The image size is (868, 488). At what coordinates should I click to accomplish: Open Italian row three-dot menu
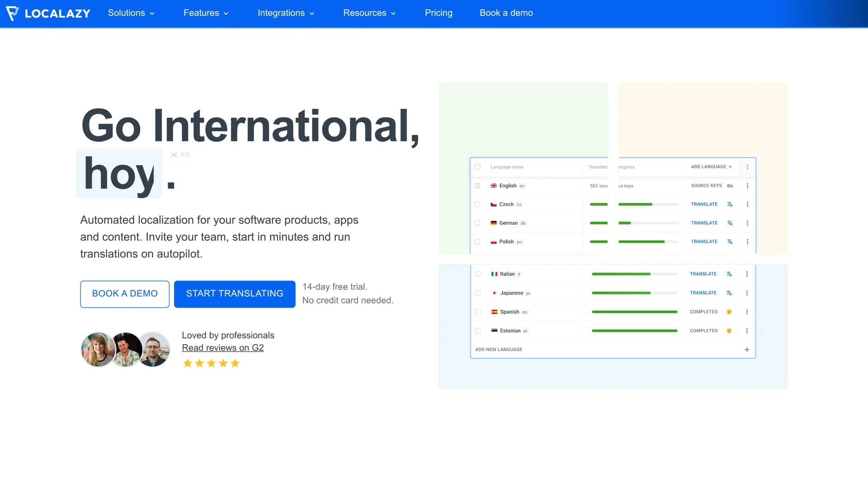(747, 274)
